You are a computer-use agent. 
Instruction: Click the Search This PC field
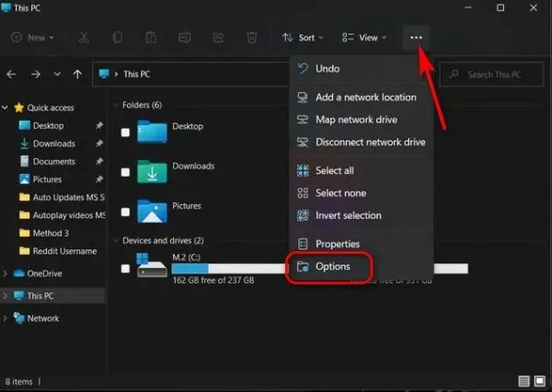tap(492, 75)
